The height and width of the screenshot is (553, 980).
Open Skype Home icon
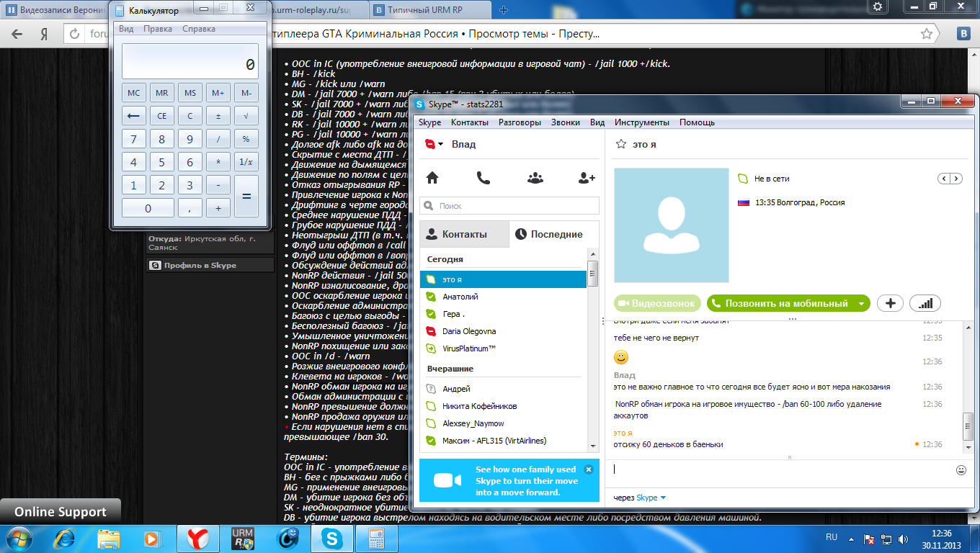[432, 178]
